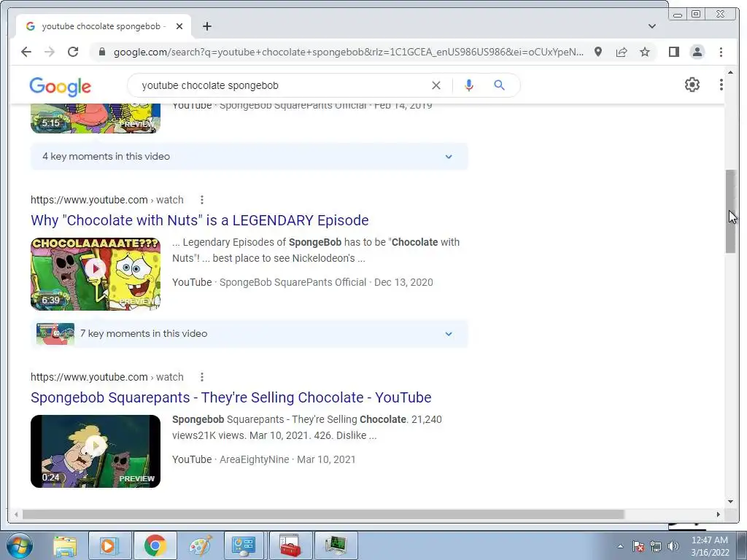The width and height of the screenshot is (747, 560).
Task: Open the Chrome side panel
Action: [x=673, y=52]
